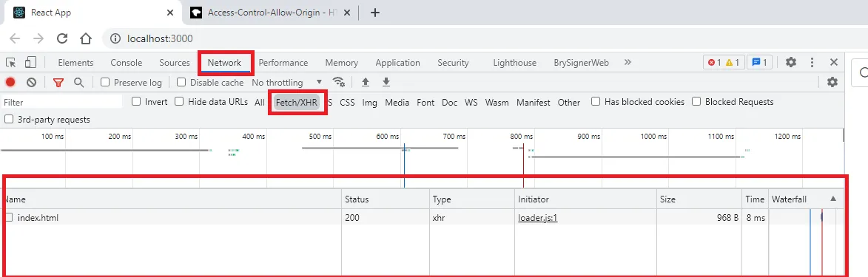
Task: Filter requests by CSS type
Action: click(x=347, y=102)
